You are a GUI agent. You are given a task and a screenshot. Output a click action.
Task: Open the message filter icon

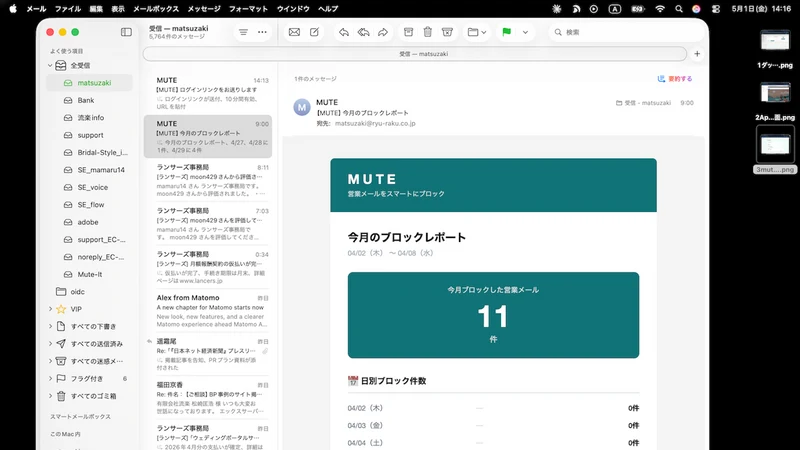243,32
